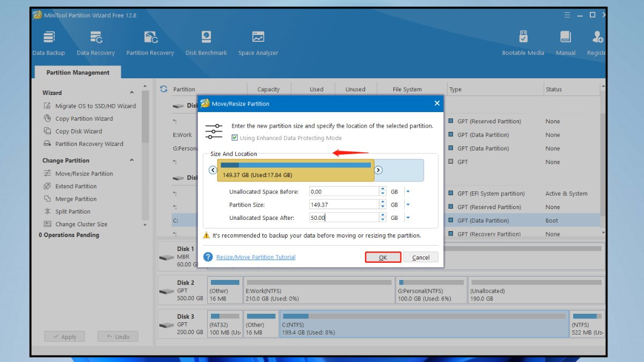Switch to the Partition Management tab

coord(77,72)
